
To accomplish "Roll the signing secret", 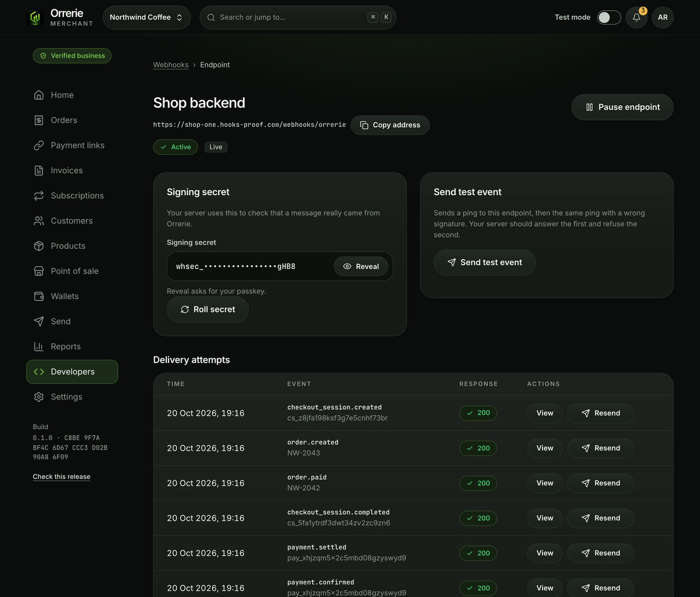I will 208,309.
